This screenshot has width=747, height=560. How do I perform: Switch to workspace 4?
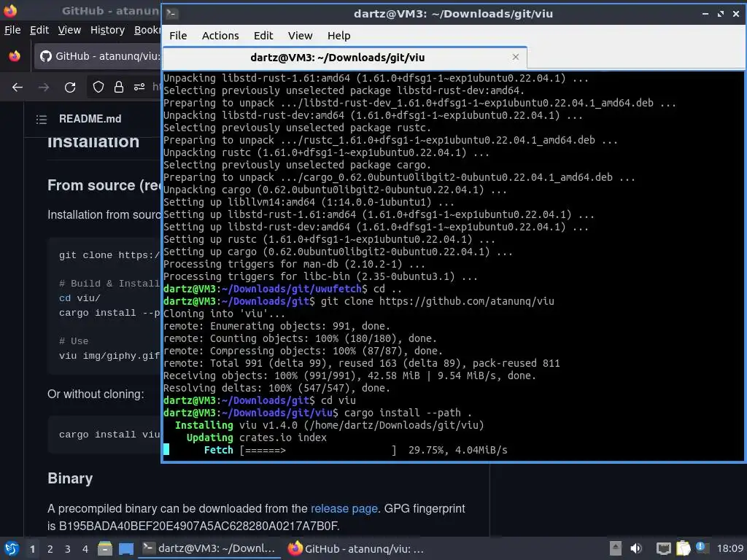pyautogui.click(x=85, y=549)
